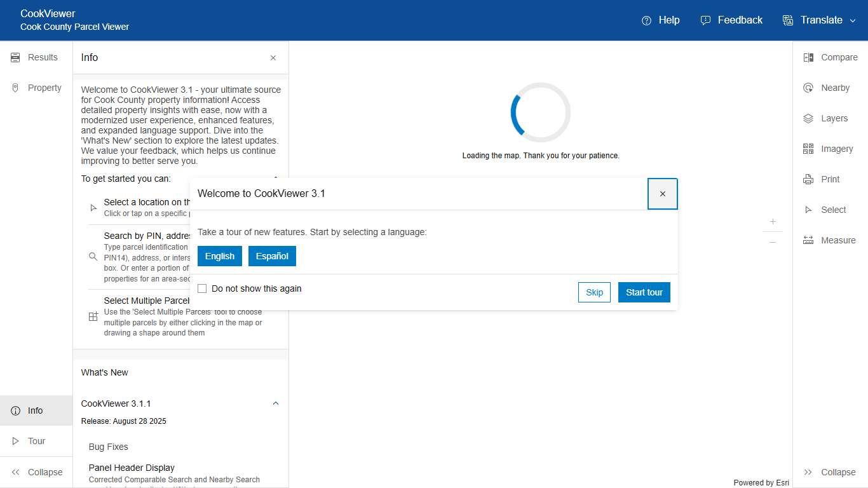Choose English as the tour language

pos(220,256)
